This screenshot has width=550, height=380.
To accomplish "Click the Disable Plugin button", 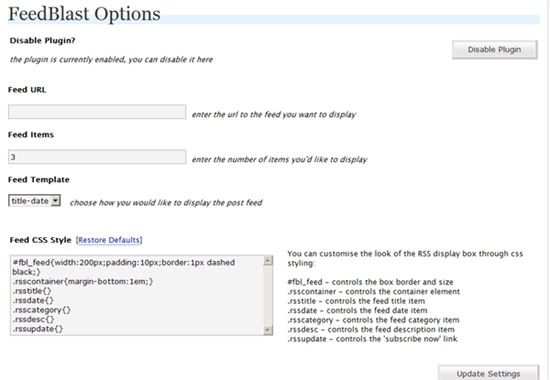I will tap(495, 50).
